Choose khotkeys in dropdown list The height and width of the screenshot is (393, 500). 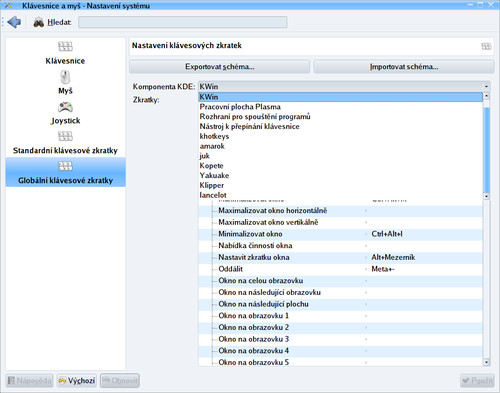(x=340, y=136)
